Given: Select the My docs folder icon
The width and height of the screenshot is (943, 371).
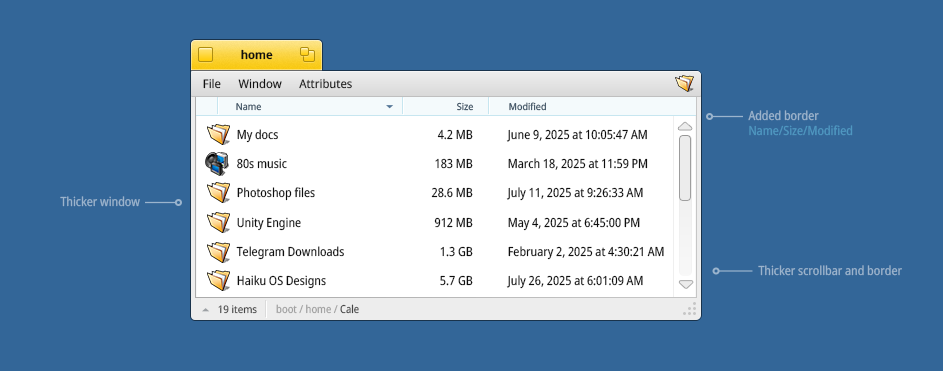Looking at the screenshot, I should [218, 134].
